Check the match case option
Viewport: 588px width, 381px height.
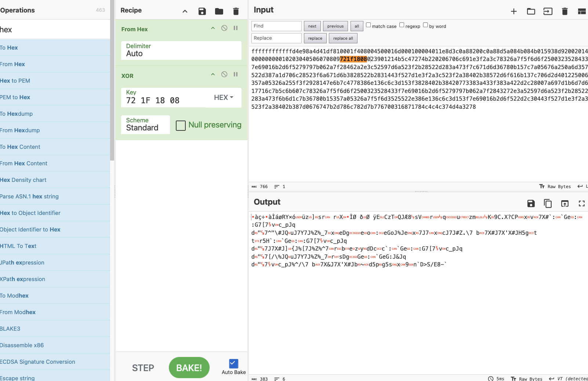368,25
